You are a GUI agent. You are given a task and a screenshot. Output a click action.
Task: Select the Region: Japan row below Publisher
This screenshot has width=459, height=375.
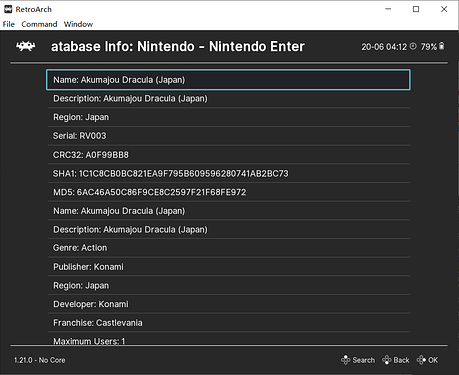(x=228, y=285)
